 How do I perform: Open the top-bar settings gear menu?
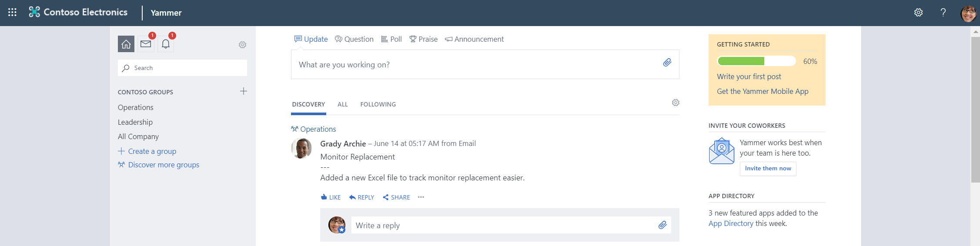click(x=918, y=13)
